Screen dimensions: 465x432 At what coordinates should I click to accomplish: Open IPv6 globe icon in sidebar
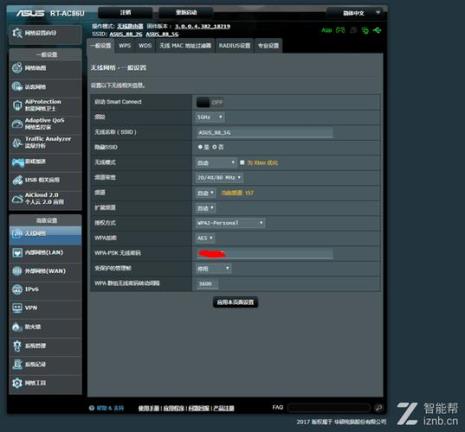pyautogui.click(x=17, y=289)
